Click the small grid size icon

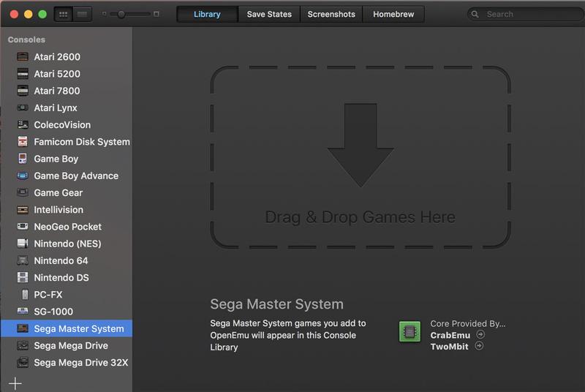(x=104, y=14)
